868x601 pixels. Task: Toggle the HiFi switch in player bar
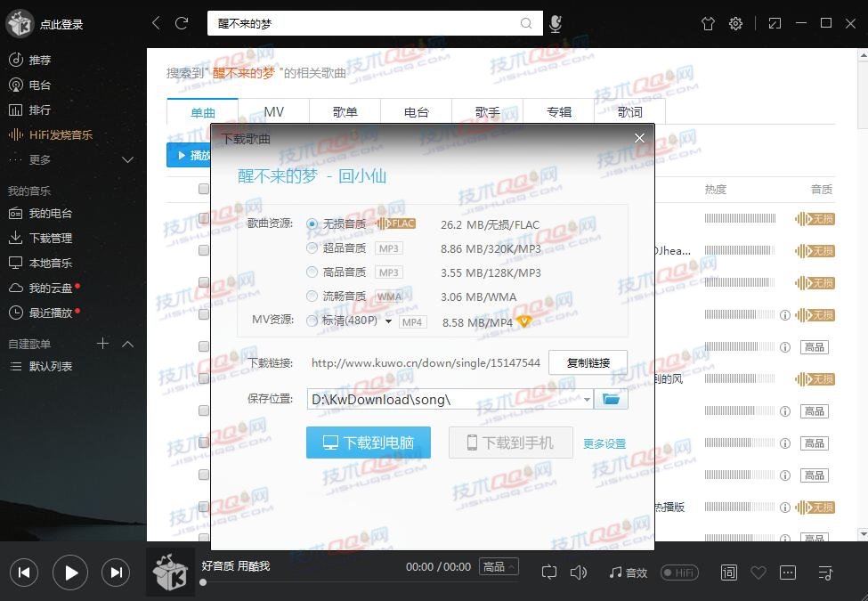[679, 573]
